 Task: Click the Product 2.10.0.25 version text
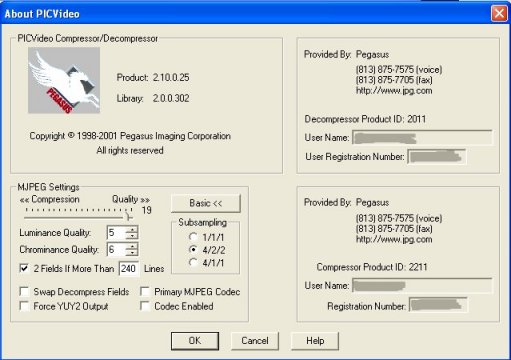coord(153,77)
